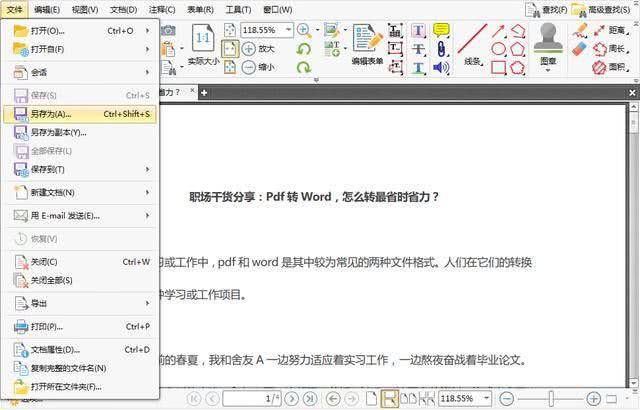Image resolution: width=640 pixels, height=410 pixels.
Task: Click the sound speaker annotation icon
Action: (x=441, y=67)
